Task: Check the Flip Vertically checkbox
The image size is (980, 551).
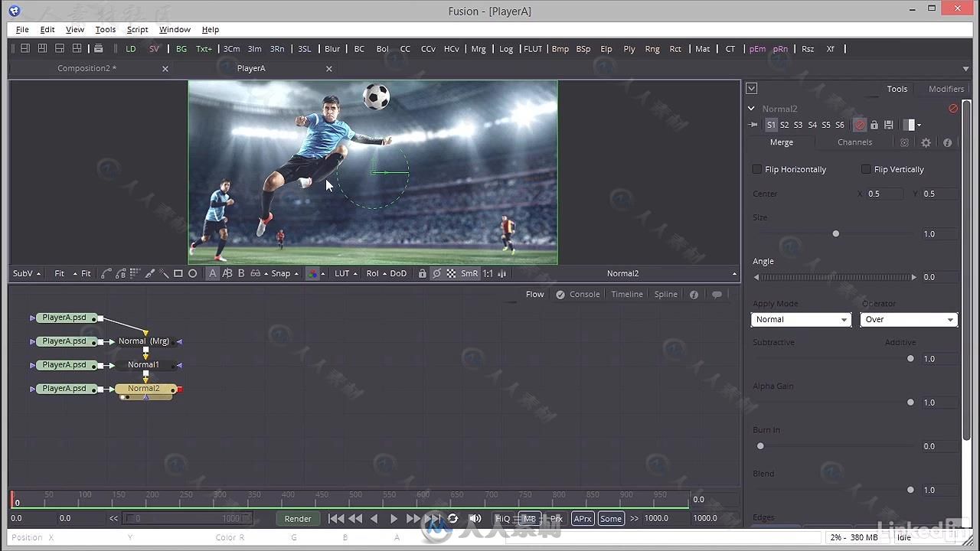Action: click(866, 169)
